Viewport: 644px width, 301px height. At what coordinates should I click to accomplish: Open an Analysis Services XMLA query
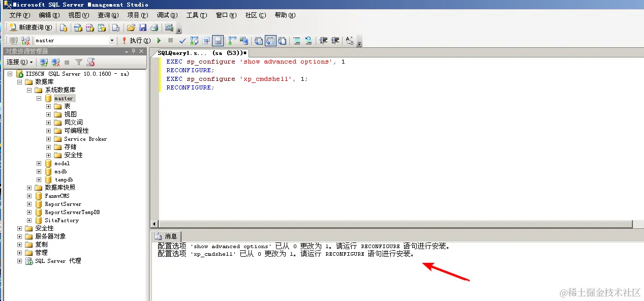(101, 27)
